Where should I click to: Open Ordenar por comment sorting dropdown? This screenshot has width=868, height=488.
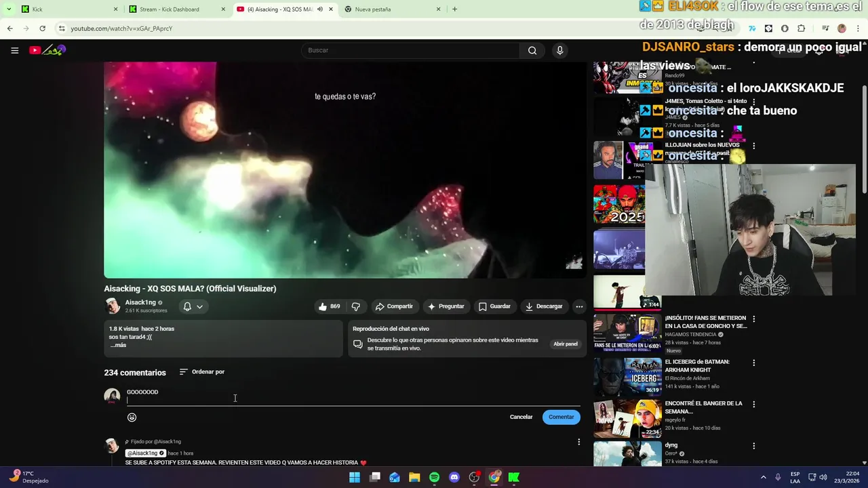tap(202, 372)
